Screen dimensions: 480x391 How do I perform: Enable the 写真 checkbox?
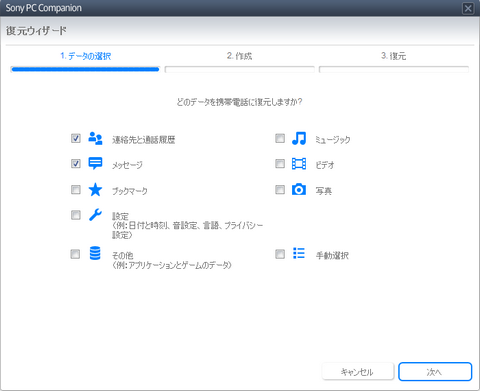coord(280,189)
